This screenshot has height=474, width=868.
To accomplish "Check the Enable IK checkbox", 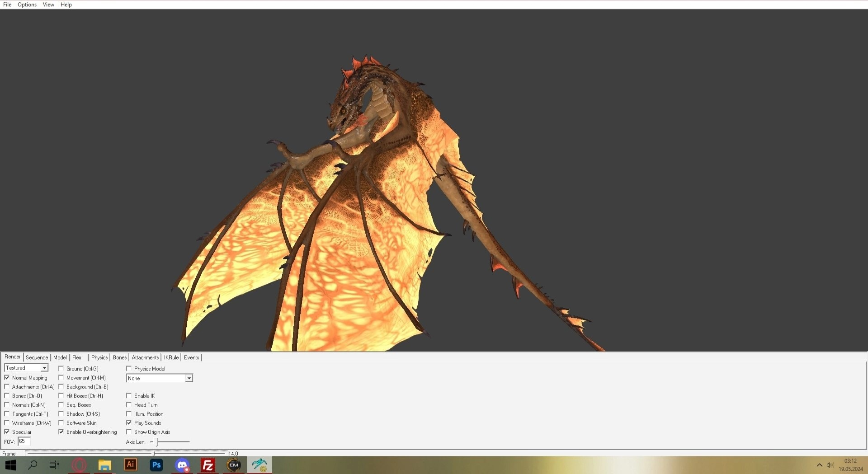I will point(129,396).
